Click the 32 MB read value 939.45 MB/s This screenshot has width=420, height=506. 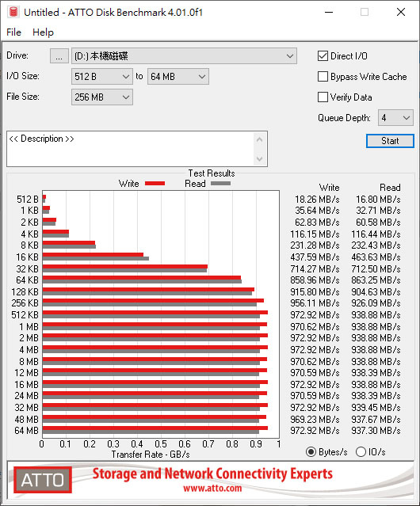tap(376, 408)
